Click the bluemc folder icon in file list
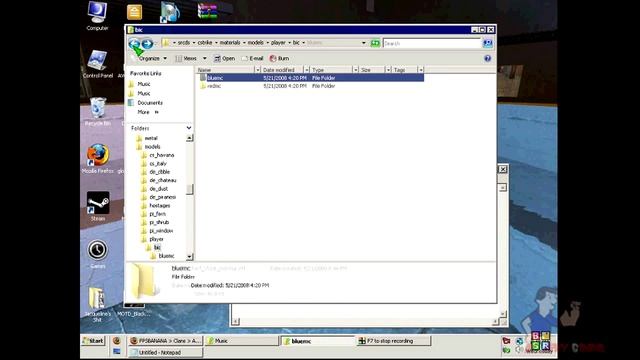This screenshot has width=640, height=360. 203,78
